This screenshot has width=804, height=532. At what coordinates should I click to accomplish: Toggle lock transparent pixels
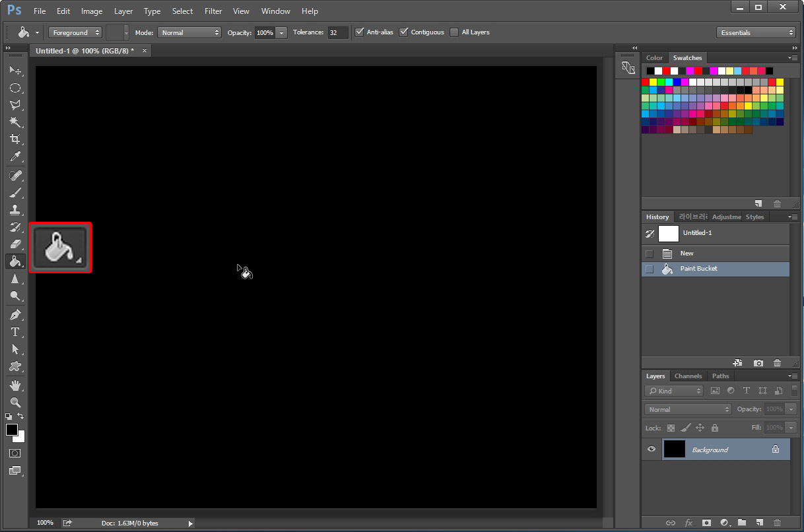point(671,428)
